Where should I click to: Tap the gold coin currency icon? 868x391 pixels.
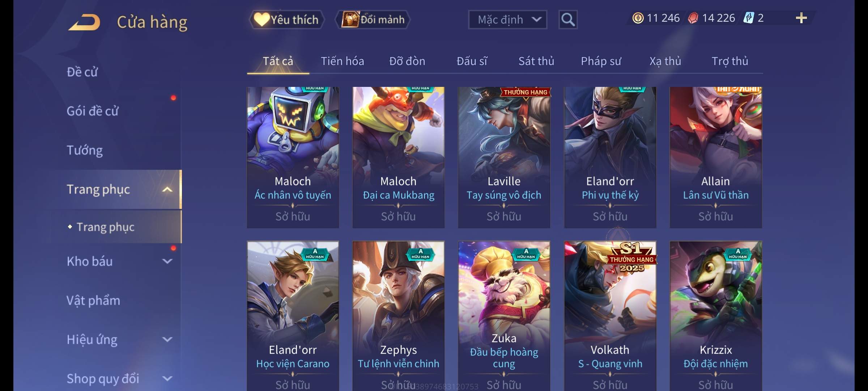tap(638, 18)
